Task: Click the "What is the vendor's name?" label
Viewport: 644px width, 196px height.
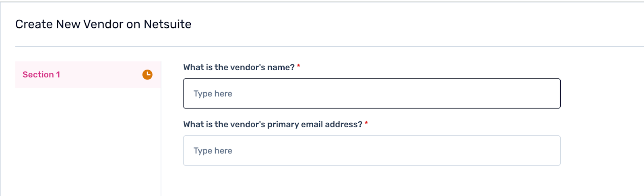Action: (239, 67)
